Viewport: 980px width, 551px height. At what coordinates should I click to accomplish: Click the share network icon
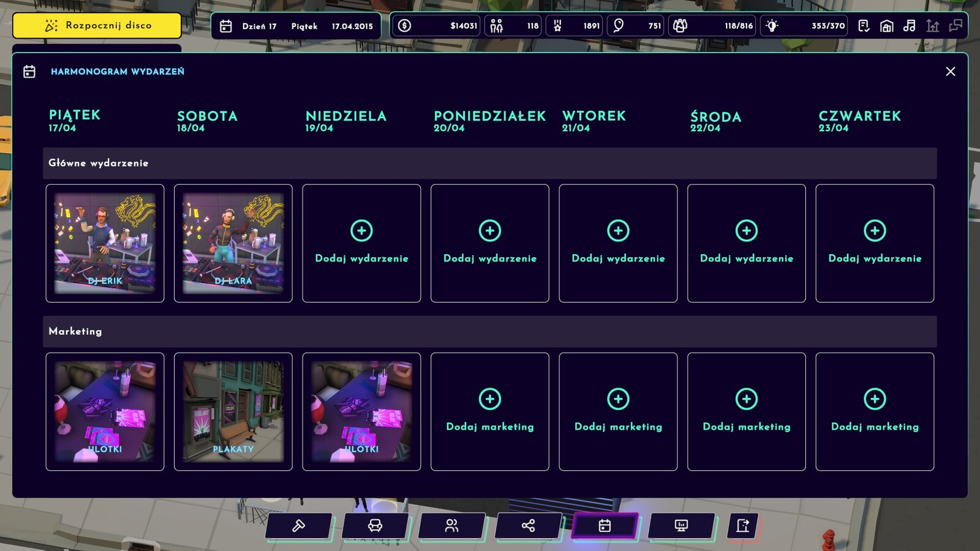pos(528,526)
